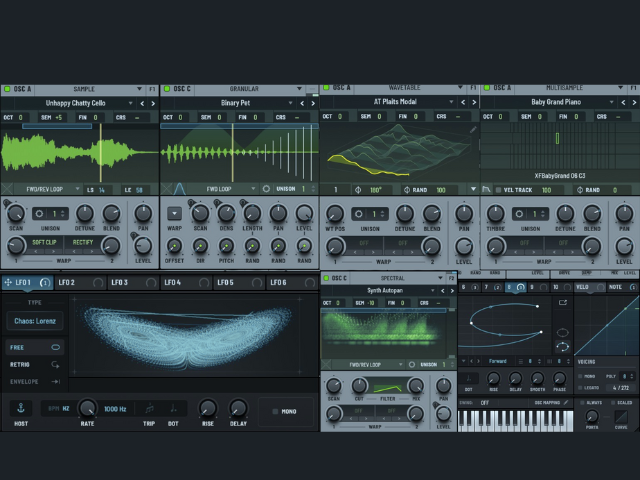Click the pencil edit icon on wavetable display
This screenshot has height=480, width=640.
[x=472, y=129]
